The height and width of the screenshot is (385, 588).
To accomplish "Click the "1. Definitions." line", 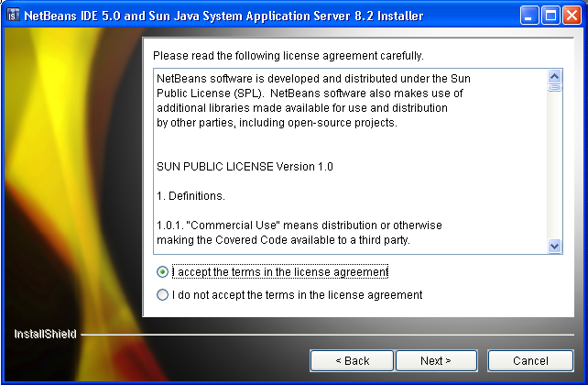I will [191, 196].
